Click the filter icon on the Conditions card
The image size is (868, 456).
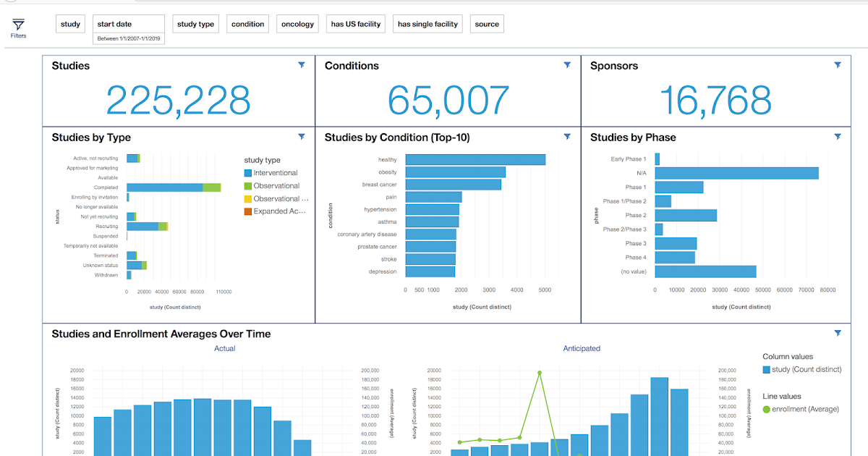(x=566, y=64)
